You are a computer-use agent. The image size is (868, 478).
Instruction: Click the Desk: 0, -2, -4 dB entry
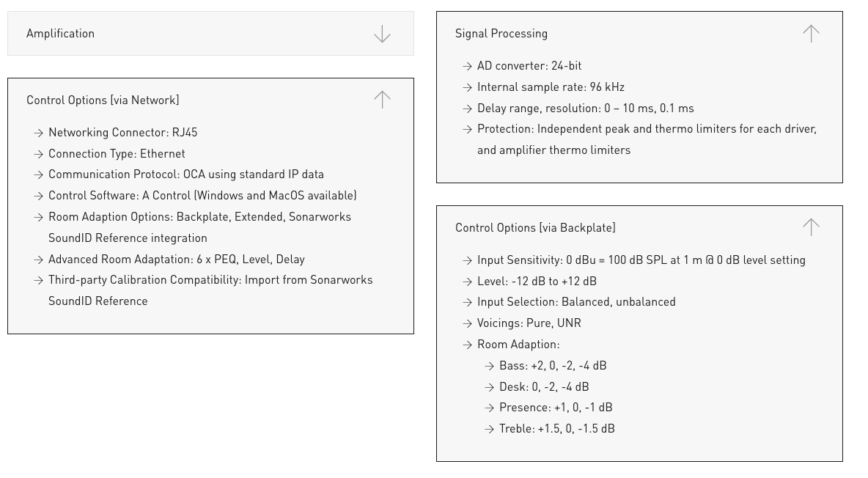point(544,386)
